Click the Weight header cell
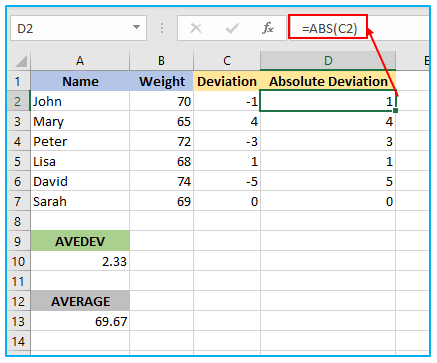The image size is (437, 363). pyautogui.click(x=161, y=81)
